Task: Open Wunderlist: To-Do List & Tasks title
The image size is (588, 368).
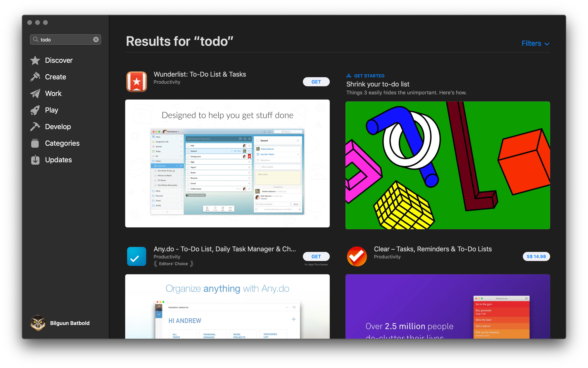Action: 200,74
